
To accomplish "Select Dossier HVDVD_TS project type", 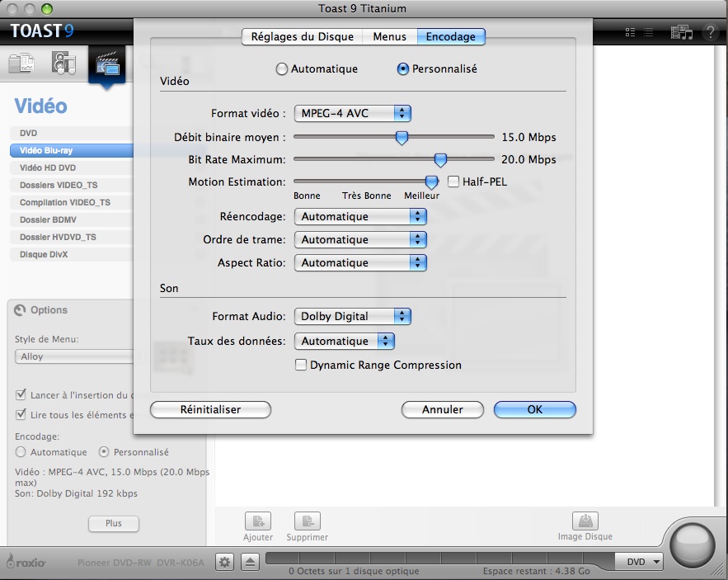I will [72, 237].
